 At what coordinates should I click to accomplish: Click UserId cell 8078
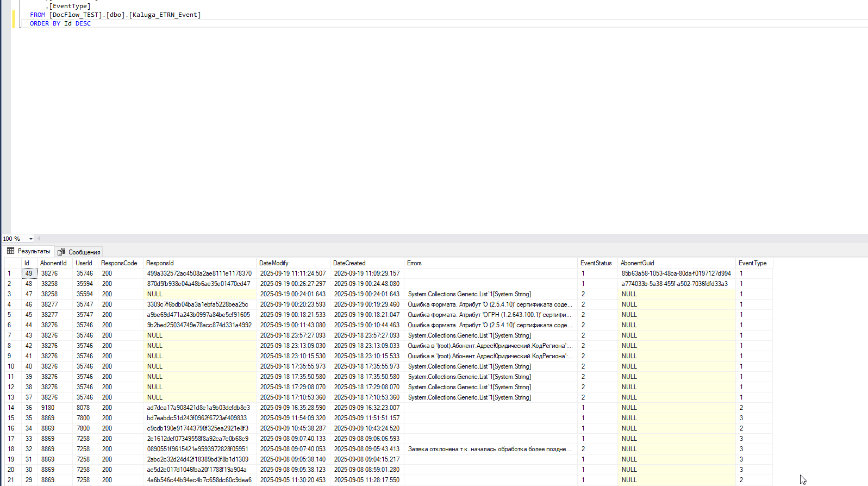click(x=85, y=408)
